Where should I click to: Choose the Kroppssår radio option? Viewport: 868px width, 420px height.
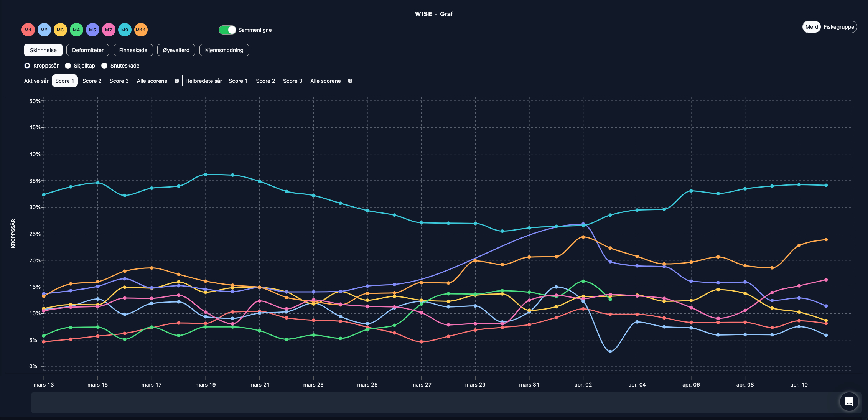tap(27, 66)
